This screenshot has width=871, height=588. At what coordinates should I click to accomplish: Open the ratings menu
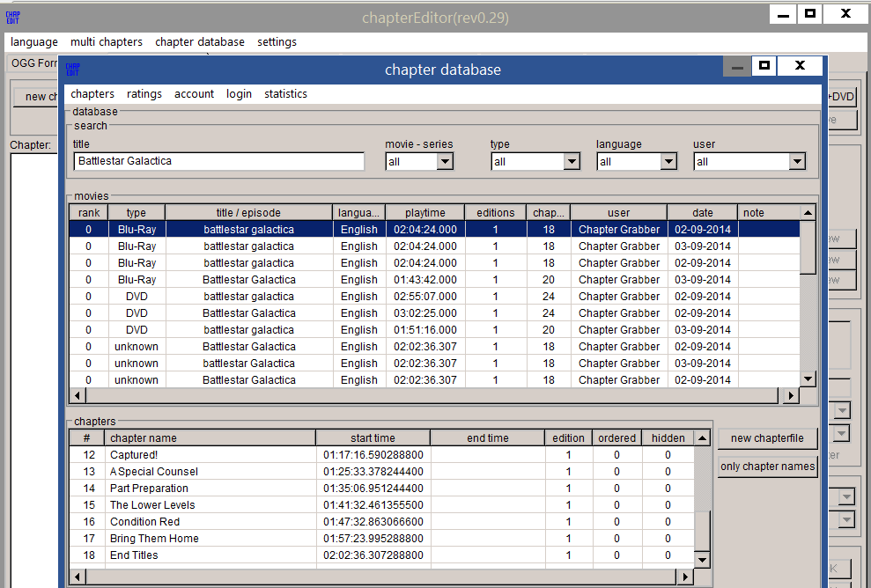pos(144,94)
